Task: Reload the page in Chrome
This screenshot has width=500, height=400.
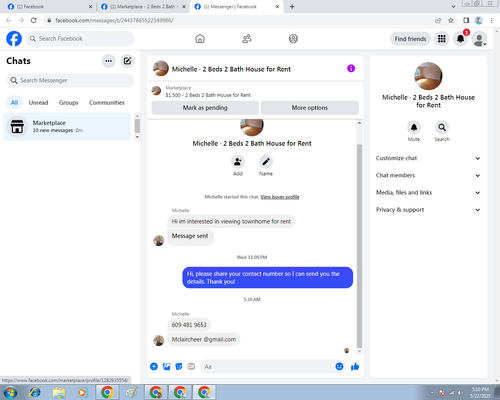Action: point(33,20)
